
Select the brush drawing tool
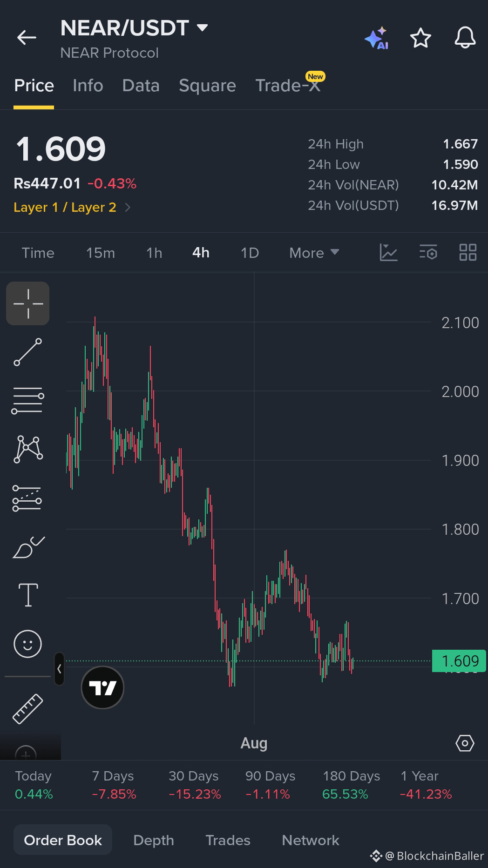pos(28,547)
